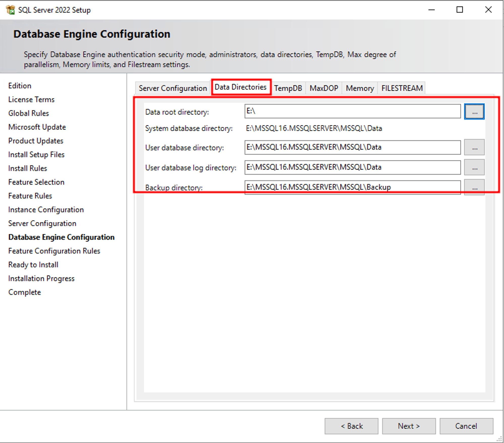
Task: Open the FILESTREAM tab
Action: pos(402,88)
